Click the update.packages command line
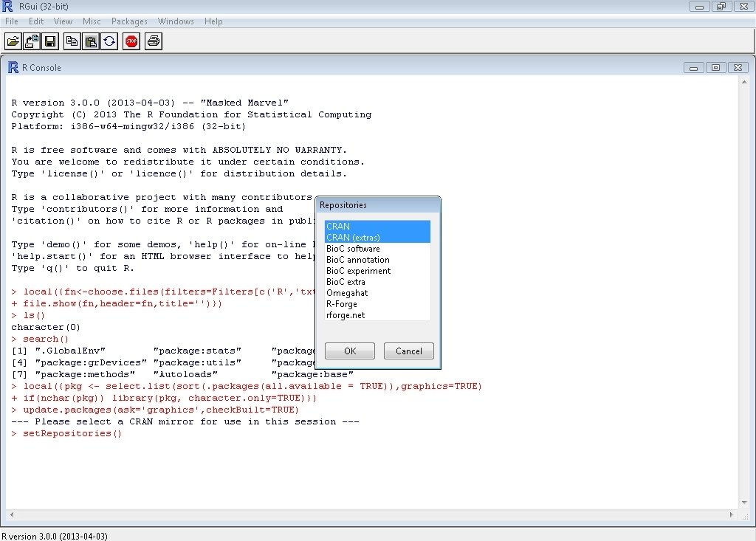The height and width of the screenshot is (541, 756). (155, 410)
